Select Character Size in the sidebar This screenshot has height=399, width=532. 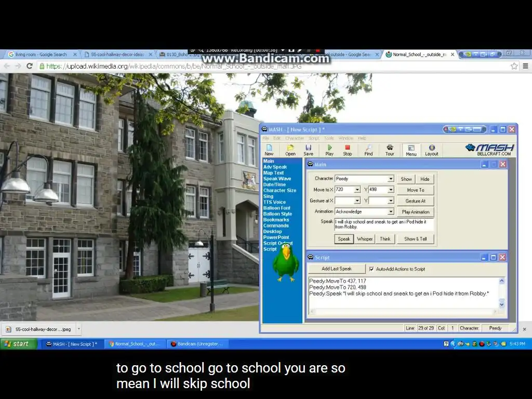tap(280, 190)
